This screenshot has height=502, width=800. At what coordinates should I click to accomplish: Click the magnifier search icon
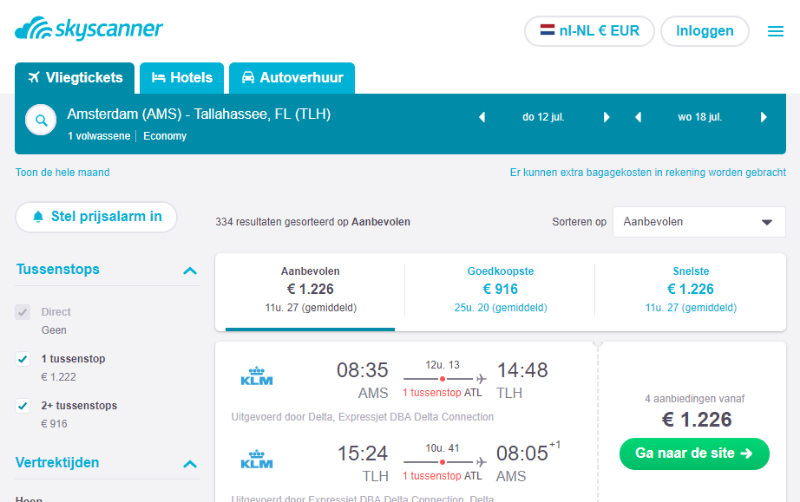click(x=41, y=120)
